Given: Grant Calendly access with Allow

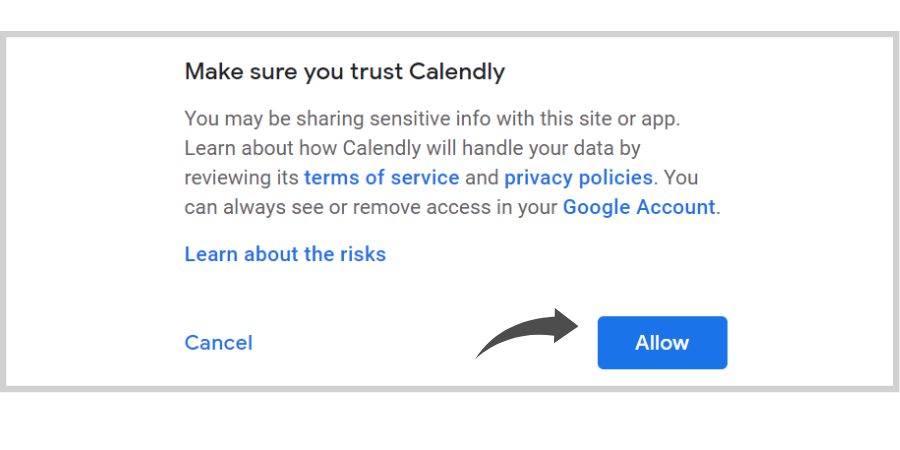Looking at the screenshot, I should click(x=662, y=343).
